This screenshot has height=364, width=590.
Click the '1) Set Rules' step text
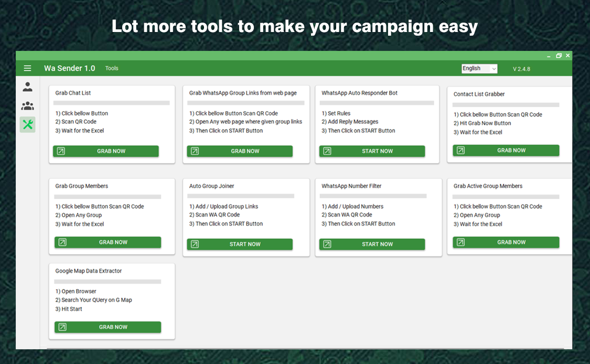(336, 113)
